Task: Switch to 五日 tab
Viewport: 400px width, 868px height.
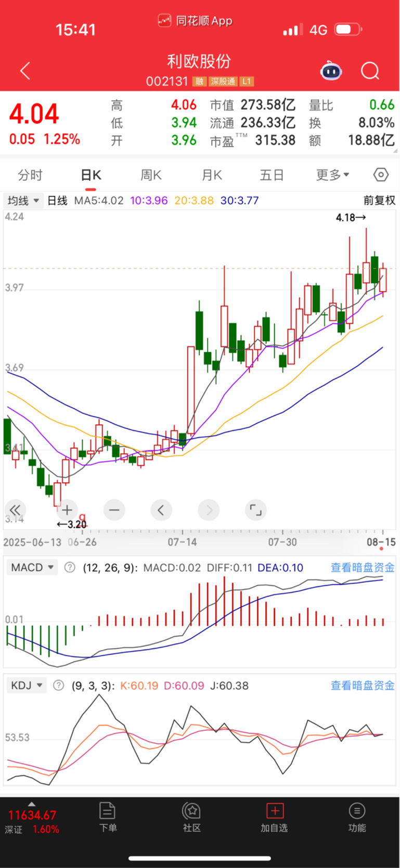Action: click(x=272, y=175)
